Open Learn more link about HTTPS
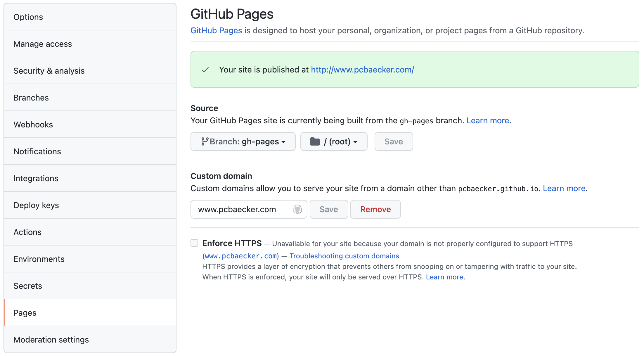The width and height of the screenshot is (644, 356). pyautogui.click(x=444, y=277)
